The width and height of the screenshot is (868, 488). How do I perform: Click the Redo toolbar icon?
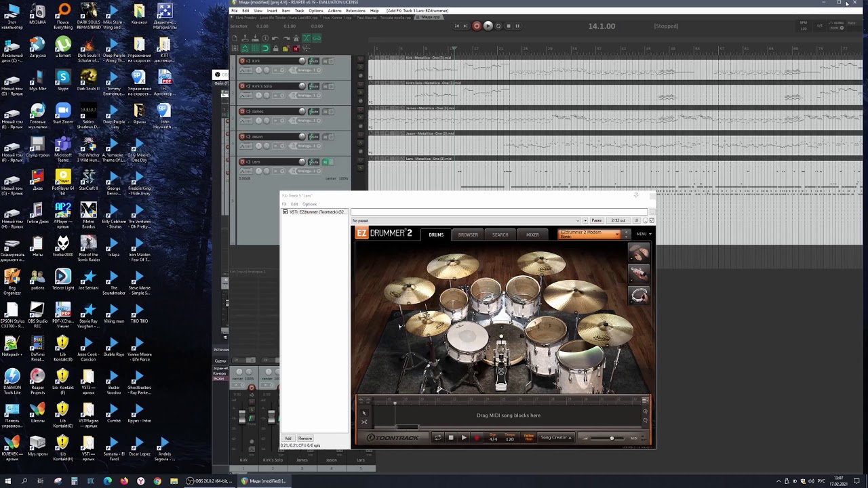286,38
